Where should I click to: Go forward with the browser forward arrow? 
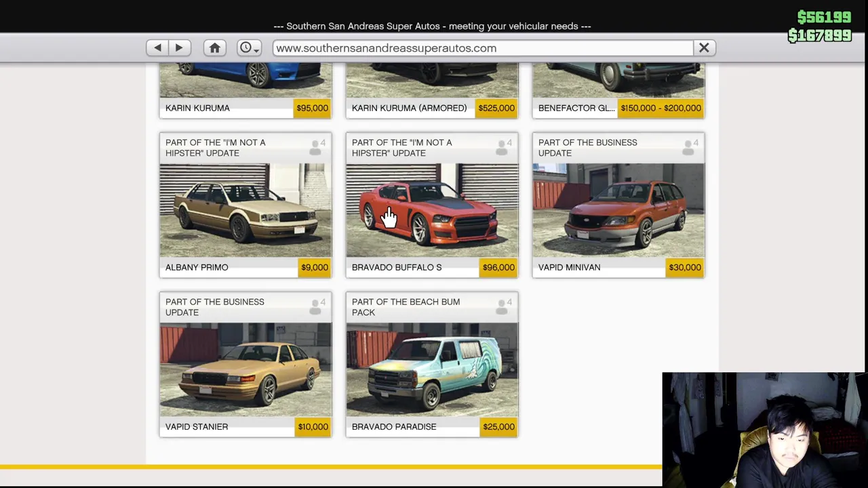179,48
